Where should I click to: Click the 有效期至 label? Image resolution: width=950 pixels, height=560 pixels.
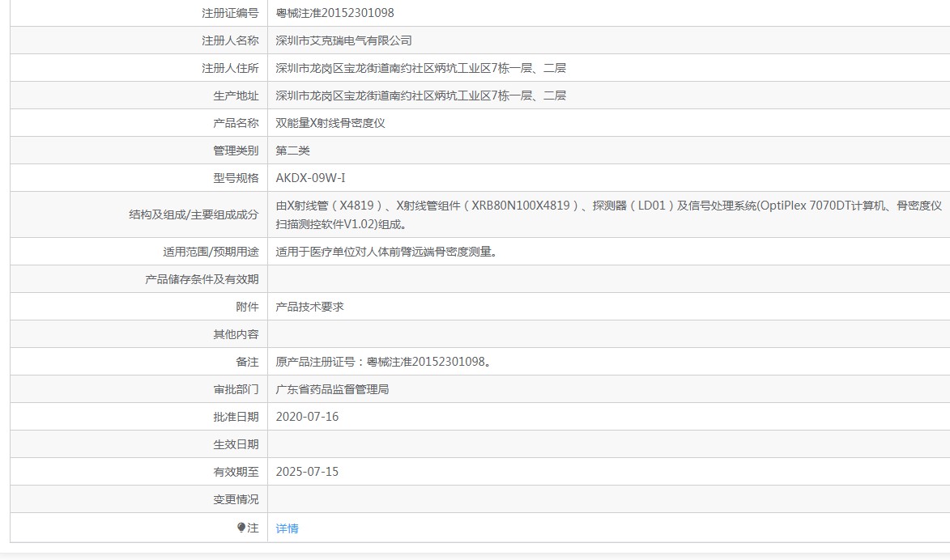(x=236, y=472)
